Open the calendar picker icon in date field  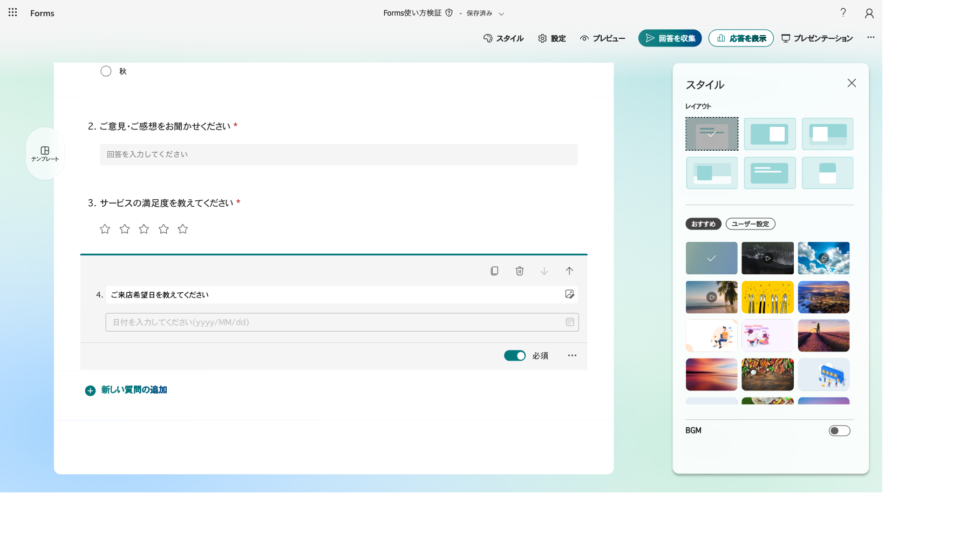(x=570, y=322)
